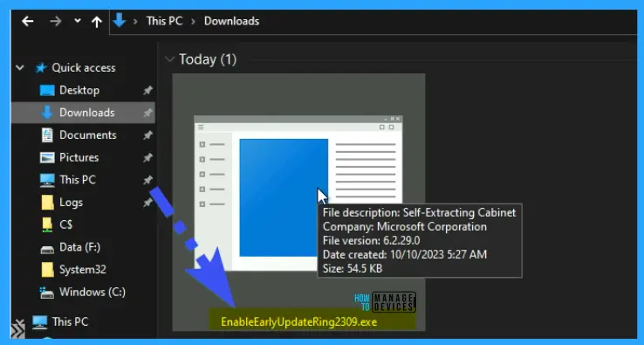Select This PC in the address breadcrumb

tap(164, 21)
